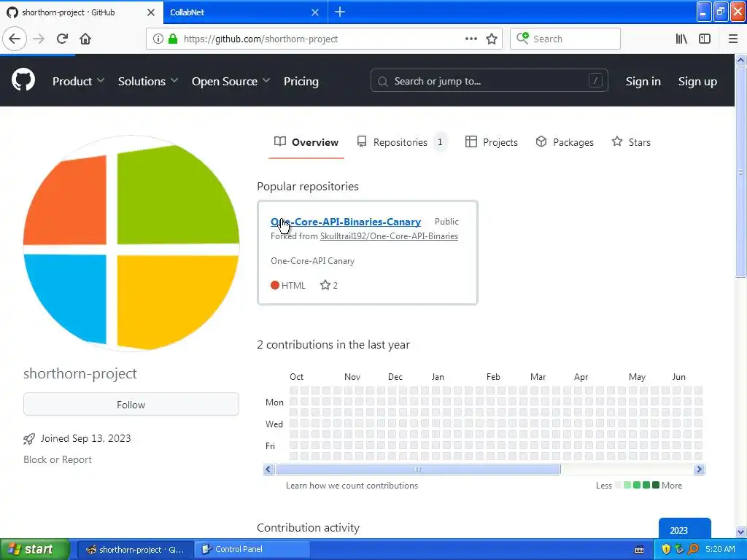
Task: Click the shorthorn-project profile avatar
Action: coord(131,244)
